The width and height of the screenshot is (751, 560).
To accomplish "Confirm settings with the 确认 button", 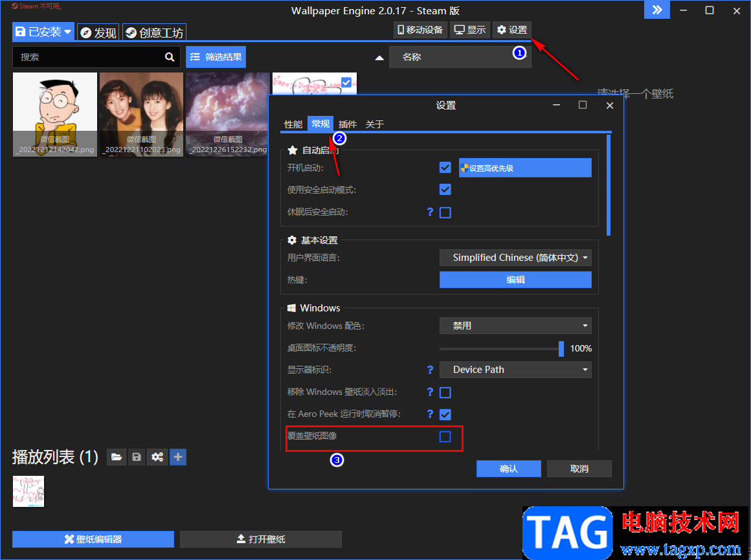I will [x=509, y=469].
